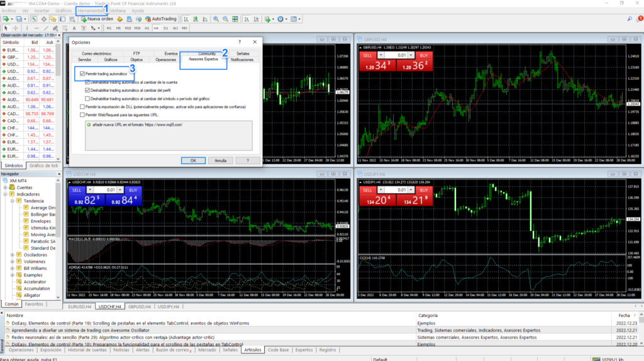Activate the H4 timeframe button
644x361 pixels.
coord(156,28)
